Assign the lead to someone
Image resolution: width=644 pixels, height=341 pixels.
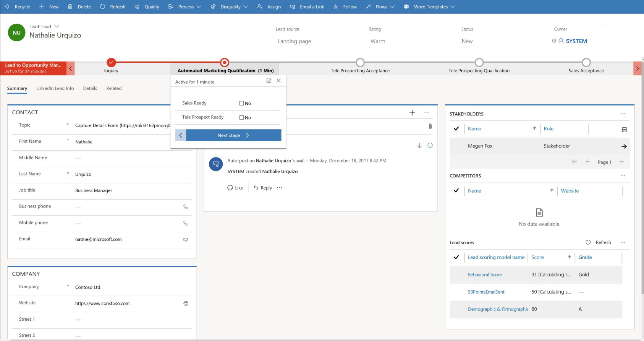coord(269,7)
